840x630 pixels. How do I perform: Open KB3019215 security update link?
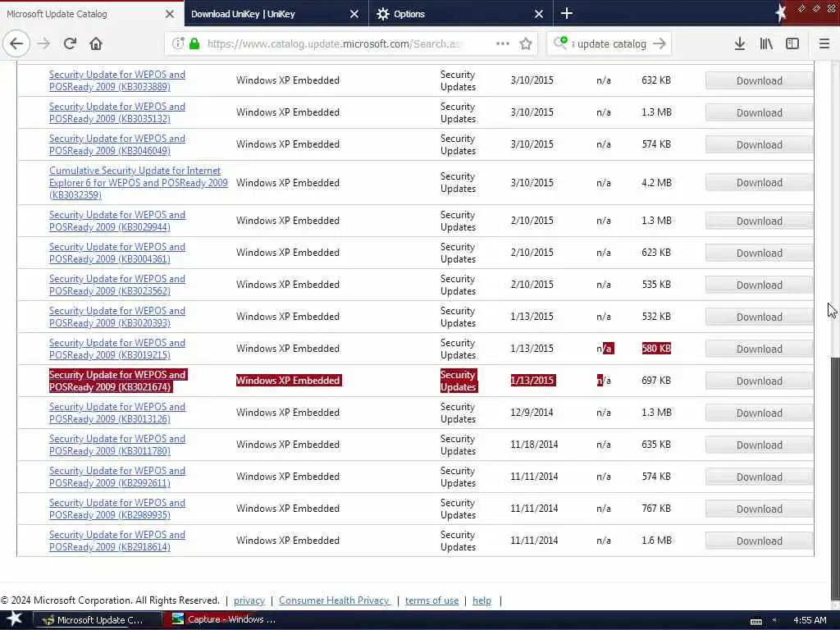pyautogui.click(x=116, y=349)
